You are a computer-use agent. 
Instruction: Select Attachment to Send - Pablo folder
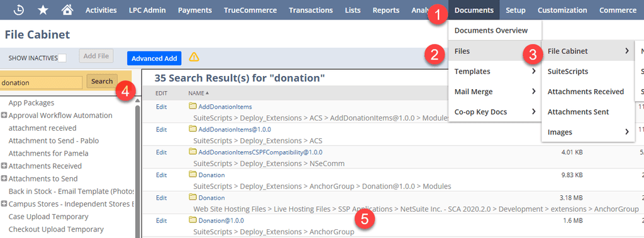(x=54, y=141)
